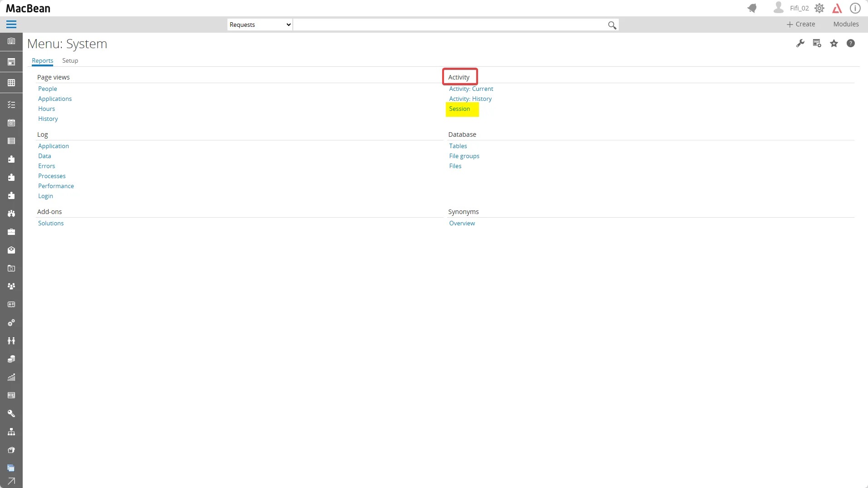Viewport: 868px width, 488px height.
Task: Open the table form icon above the key icon
Action: coord(11,395)
